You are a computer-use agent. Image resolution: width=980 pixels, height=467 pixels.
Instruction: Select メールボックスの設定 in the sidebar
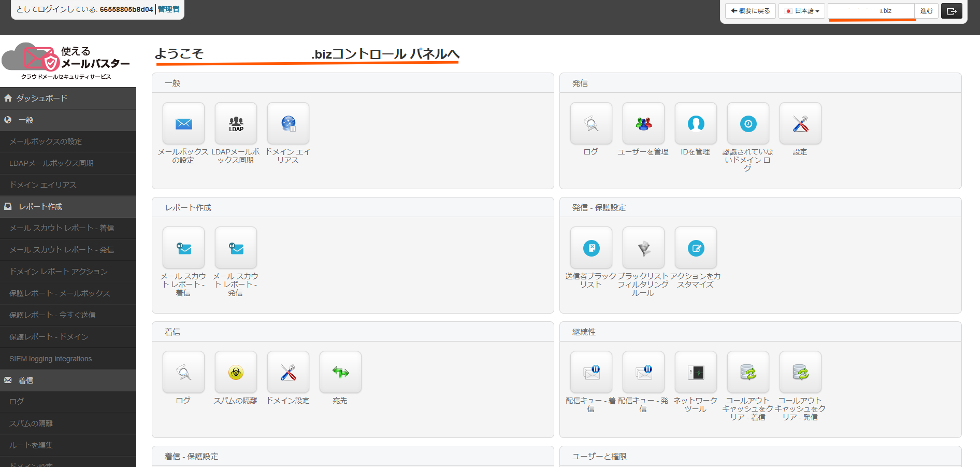[68, 141]
